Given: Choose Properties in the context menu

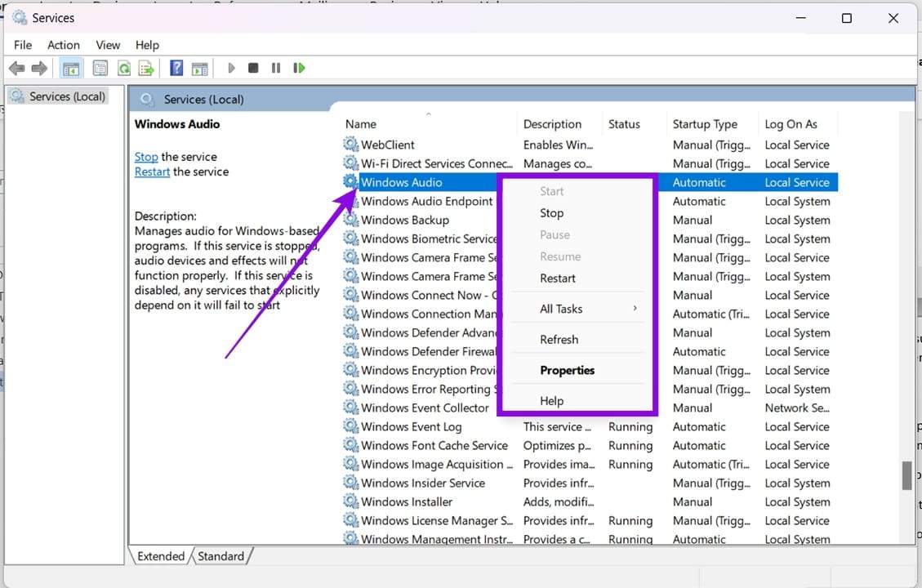Looking at the screenshot, I should click(577, 370).
